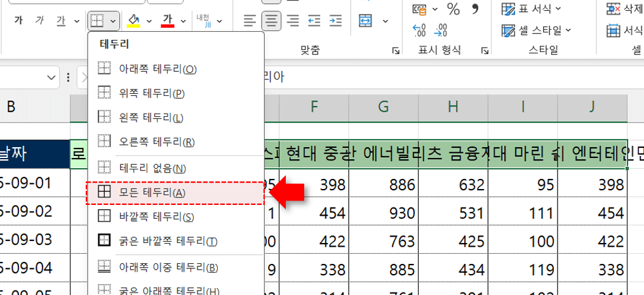Apply underline formatting
Viewport: 644px width, 295px height.
pyautogui.click(x=61, y=20)
